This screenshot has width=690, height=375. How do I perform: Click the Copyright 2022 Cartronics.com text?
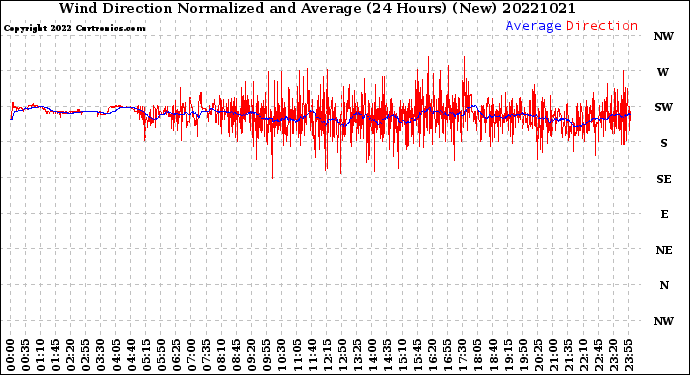click(x=75, y=28)
